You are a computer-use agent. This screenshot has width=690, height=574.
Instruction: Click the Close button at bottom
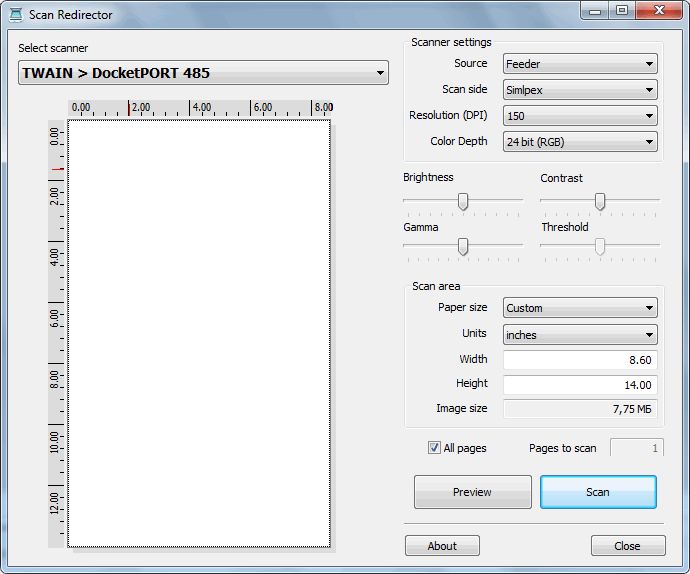628,546
